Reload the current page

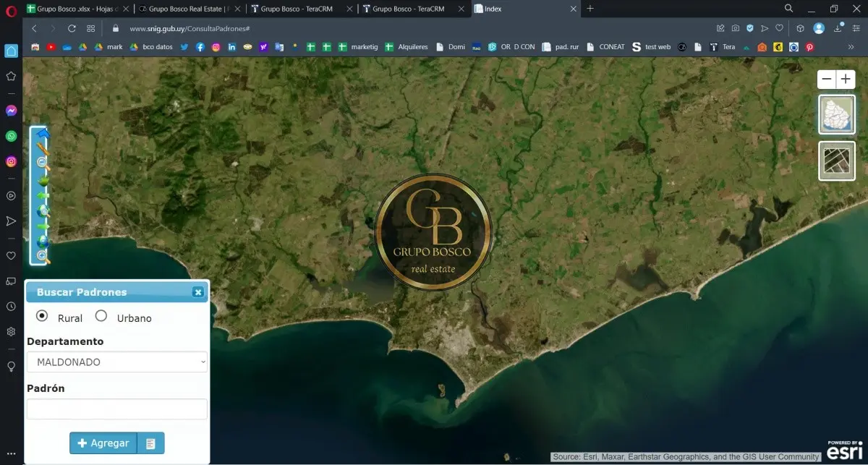72,28
